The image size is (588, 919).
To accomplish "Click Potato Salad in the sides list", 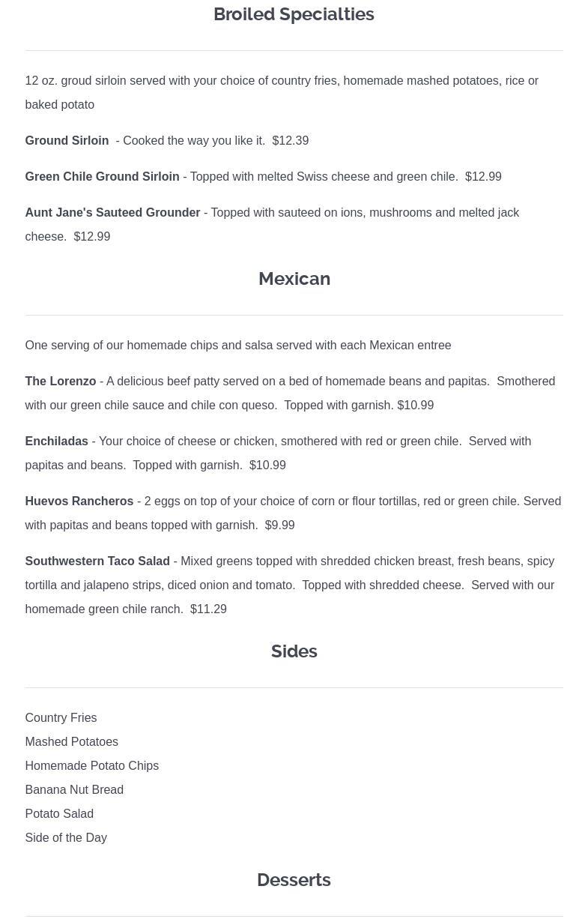I will point(59,814).
